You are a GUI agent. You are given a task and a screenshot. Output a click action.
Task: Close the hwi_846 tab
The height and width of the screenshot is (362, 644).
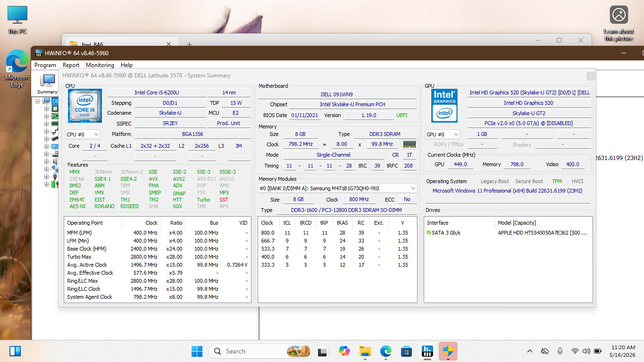click(x=169, y=44)
